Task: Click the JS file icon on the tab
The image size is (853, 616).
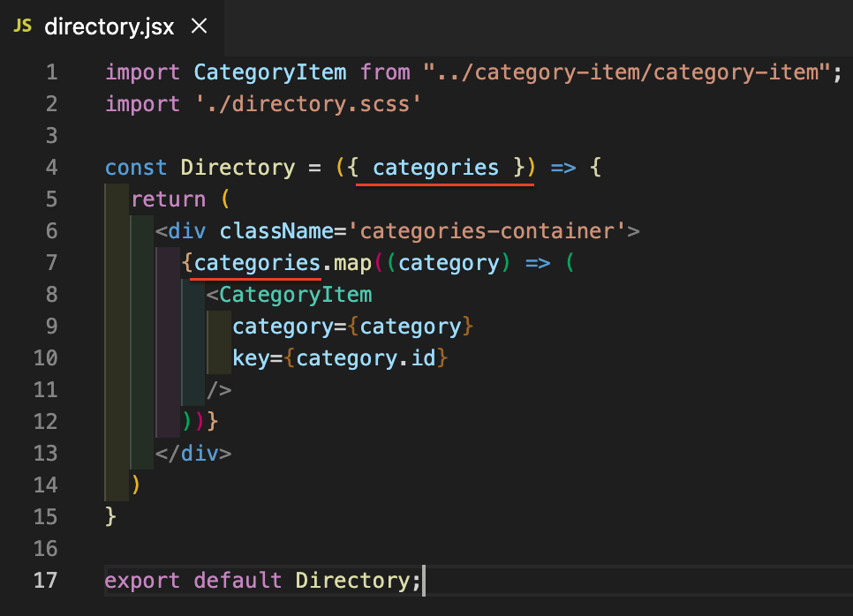Action: pos(22,26)
